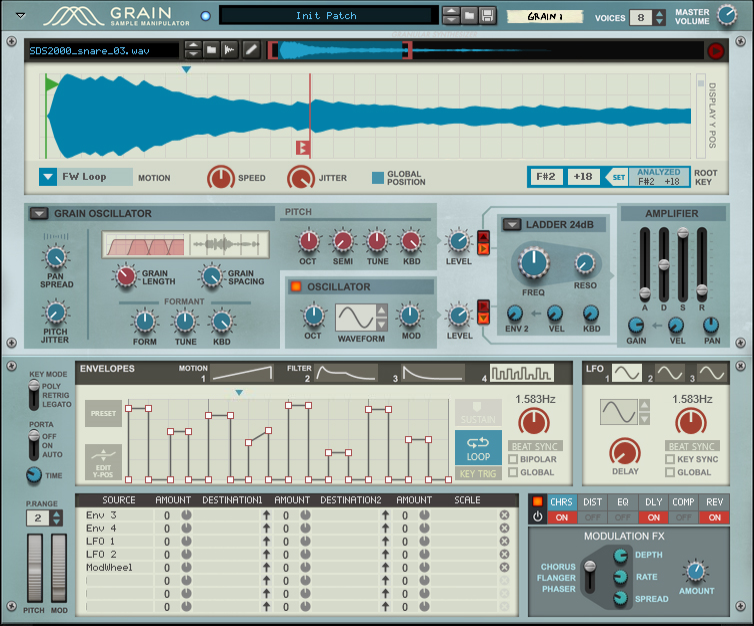Screen dimensions: 754x626
Task: Select the DLY effect tab
Action: coord(652,501)
